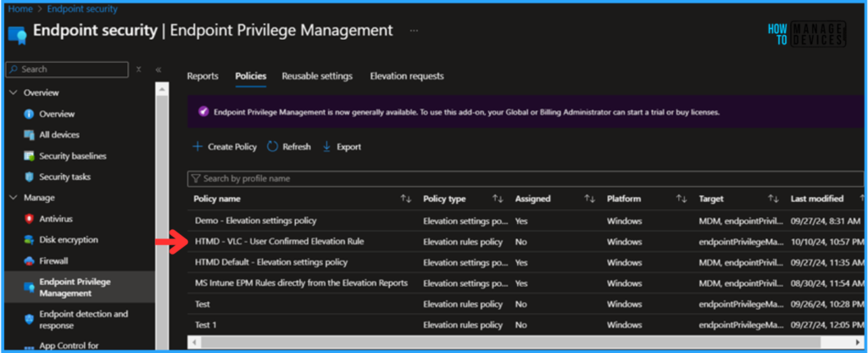The height and width of the screenshot is (353, 868).
Task: Open the Test policy
Action: tap(202, 305)
